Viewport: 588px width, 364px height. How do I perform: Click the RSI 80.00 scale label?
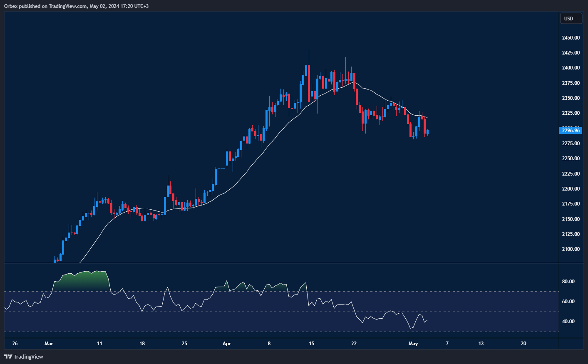click(x=568, y=282)
